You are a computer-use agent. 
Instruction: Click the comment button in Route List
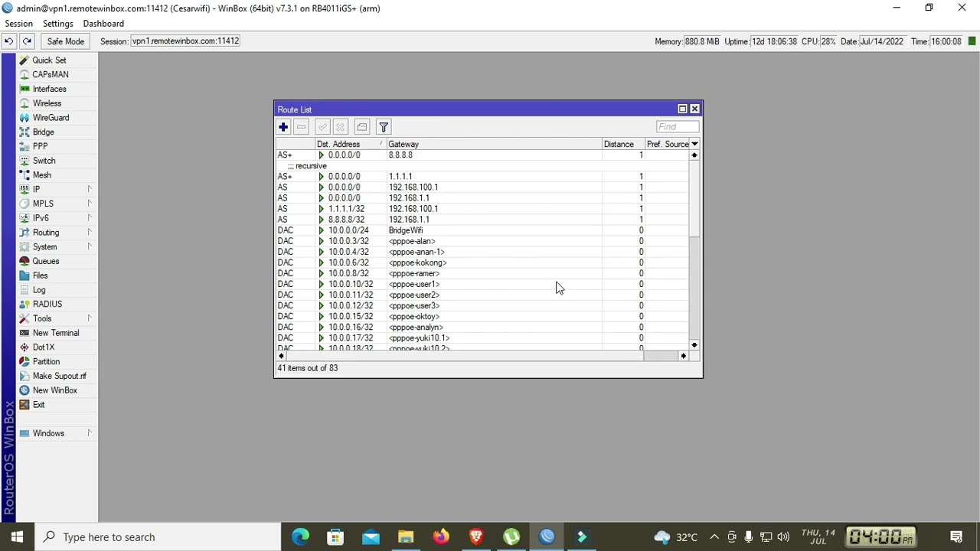coord(362,127)
